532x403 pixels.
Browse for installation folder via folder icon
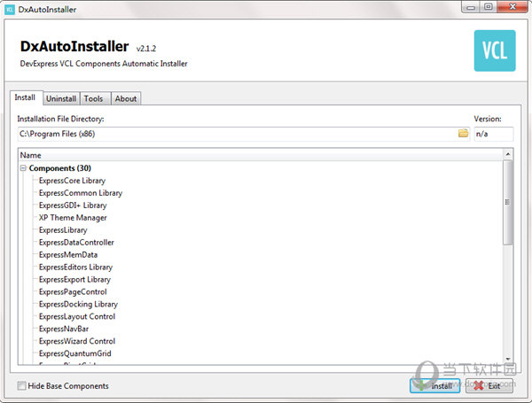point(463,133)
